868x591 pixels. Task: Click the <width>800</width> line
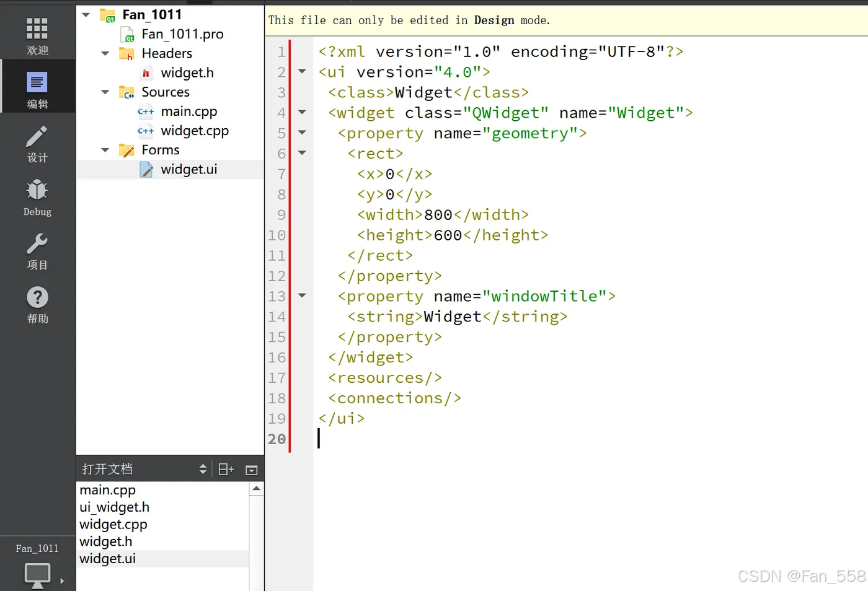(x=443, y=215)
